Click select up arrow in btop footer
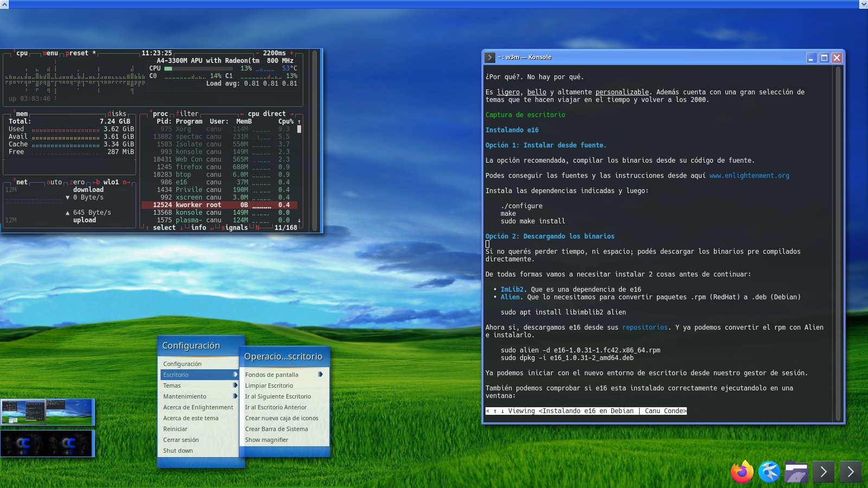The height and width of the screenshot is (488, 868). point(147,228)
